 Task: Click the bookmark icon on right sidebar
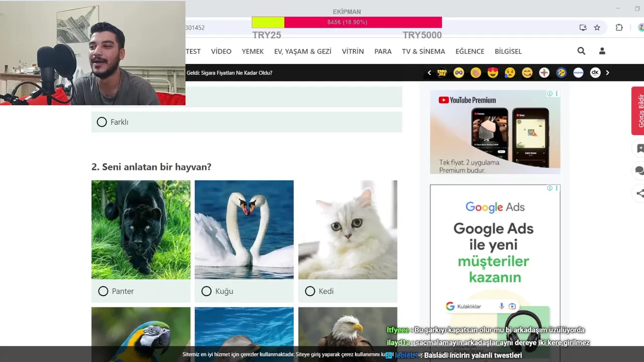pos(640,148)
